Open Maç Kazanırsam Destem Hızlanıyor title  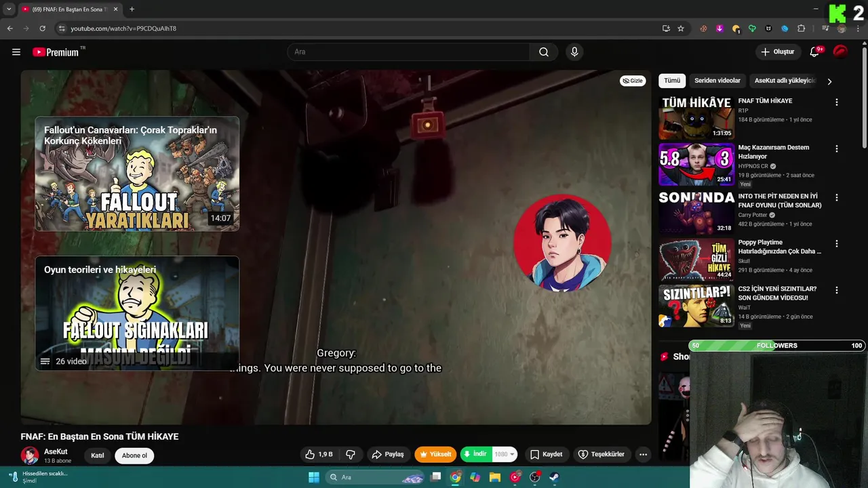point(774,152)
